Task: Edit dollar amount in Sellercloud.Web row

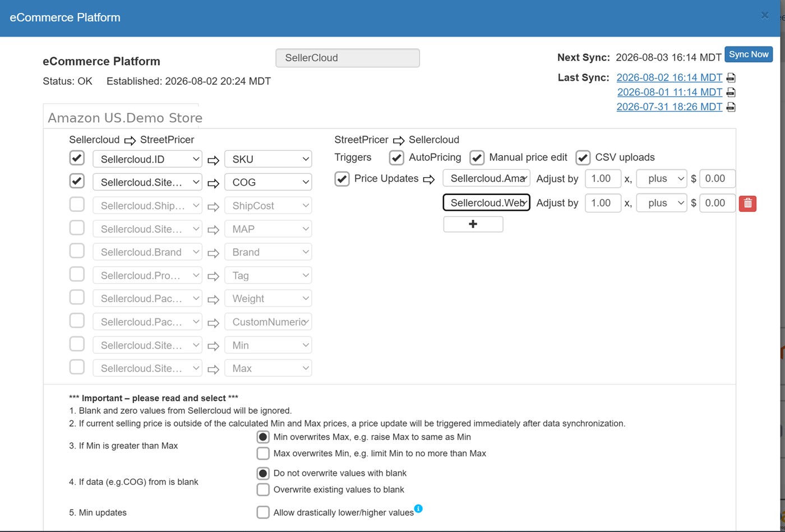Action: tap(717, 203)
